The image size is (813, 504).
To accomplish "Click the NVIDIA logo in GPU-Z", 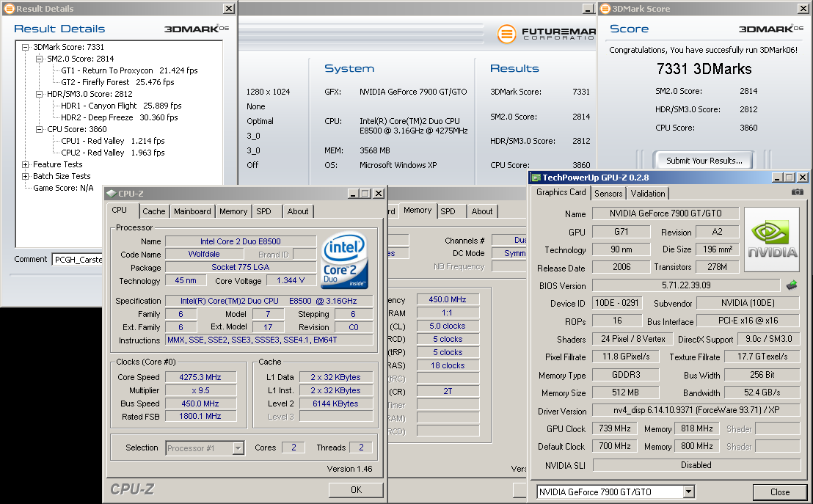I will click(771, 240).
